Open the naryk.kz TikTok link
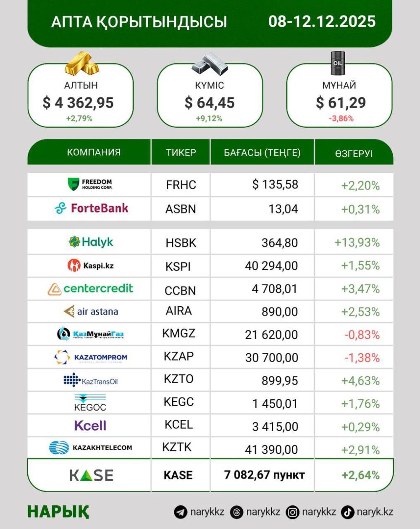Image resolution: width=420 pixels, height=529 pixels. click(x=375, y=512)
